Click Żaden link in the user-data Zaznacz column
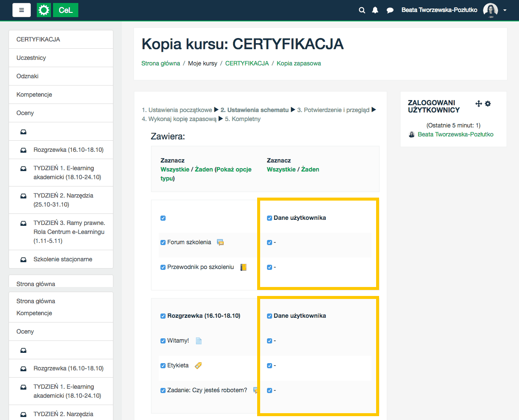519x420 pixels. (x=310, y=169)
